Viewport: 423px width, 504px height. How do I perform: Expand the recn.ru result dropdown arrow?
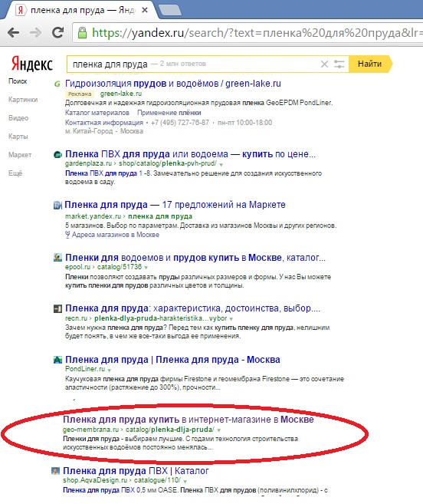click(x=231, y=319)
